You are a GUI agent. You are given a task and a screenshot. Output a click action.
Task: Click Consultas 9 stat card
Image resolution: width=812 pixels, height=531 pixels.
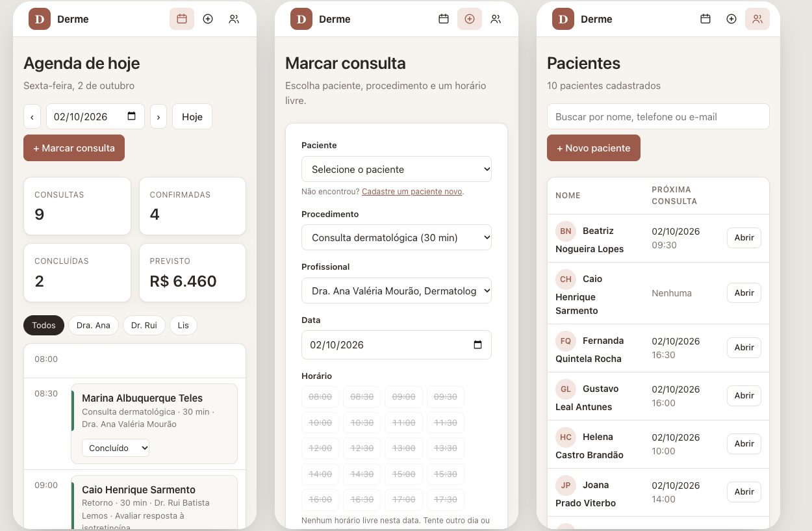[x=77, y=206]
